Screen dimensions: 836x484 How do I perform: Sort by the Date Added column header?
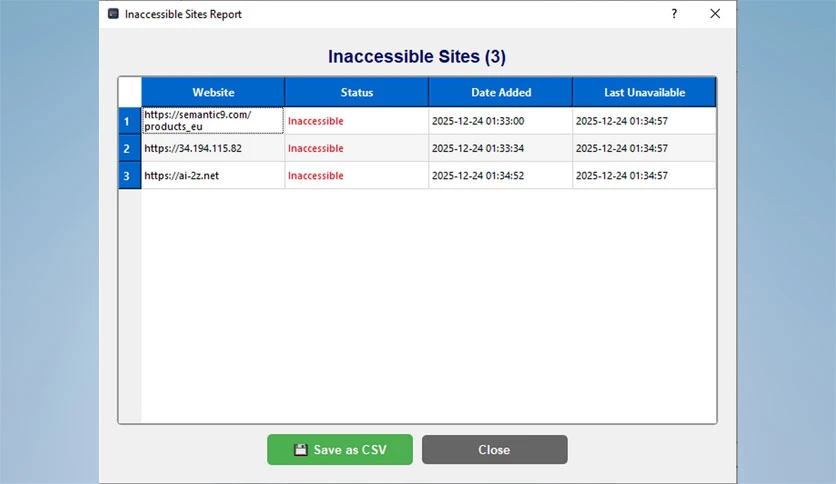pyautogui.click(x=501, y=92)
